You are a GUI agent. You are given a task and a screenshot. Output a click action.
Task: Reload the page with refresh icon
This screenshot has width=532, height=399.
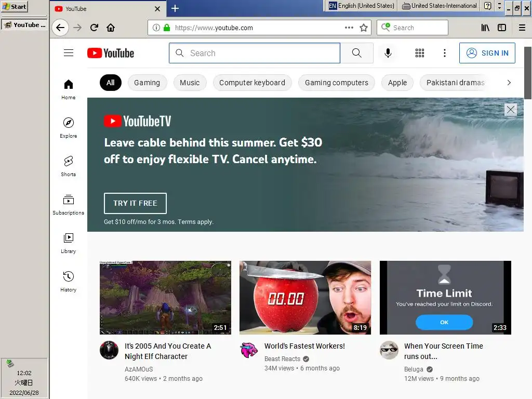(x=95, y=28)
